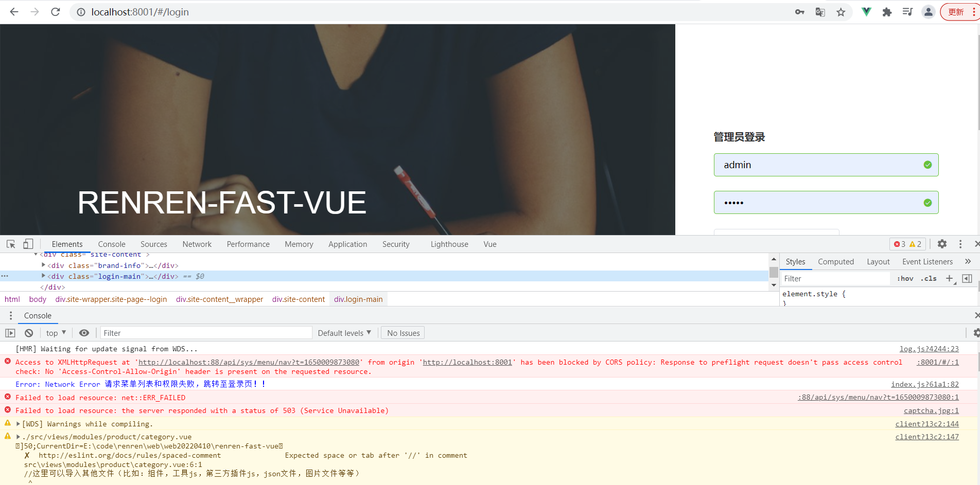Expand the [WDS] Warnings while compiling message
This screenshot has width=980, height=485.
(19, 424)
